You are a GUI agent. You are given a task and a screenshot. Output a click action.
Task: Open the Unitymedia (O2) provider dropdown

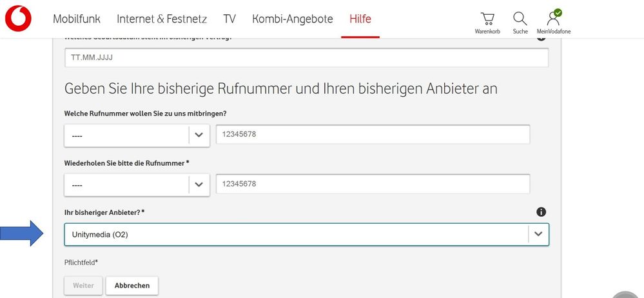306,234
